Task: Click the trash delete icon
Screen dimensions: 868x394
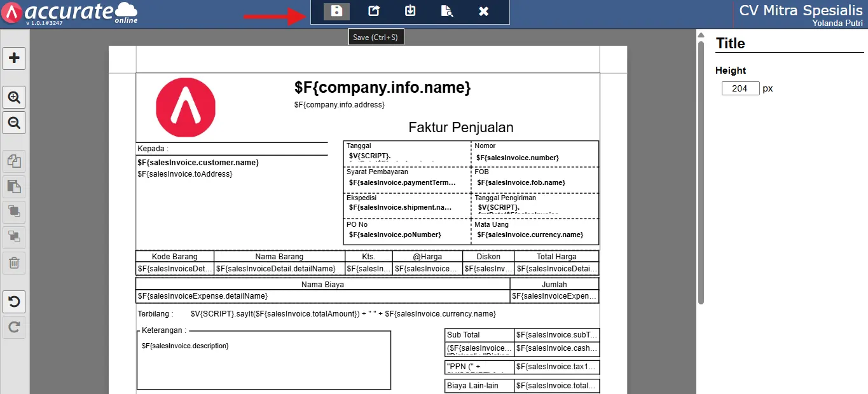Action: pyautogui.click(x=14, y=262)
